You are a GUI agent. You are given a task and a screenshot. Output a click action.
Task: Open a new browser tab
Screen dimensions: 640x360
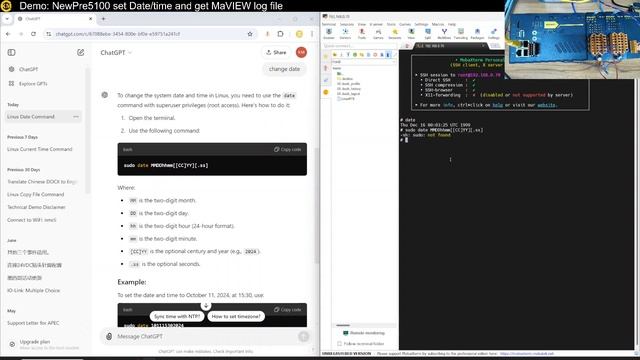[x=103, y=19]
